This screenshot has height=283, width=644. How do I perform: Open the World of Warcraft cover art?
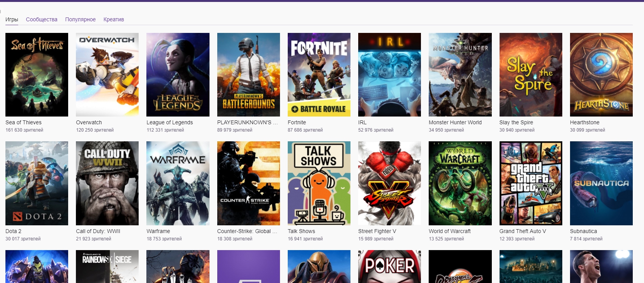(x=460, y=183)
